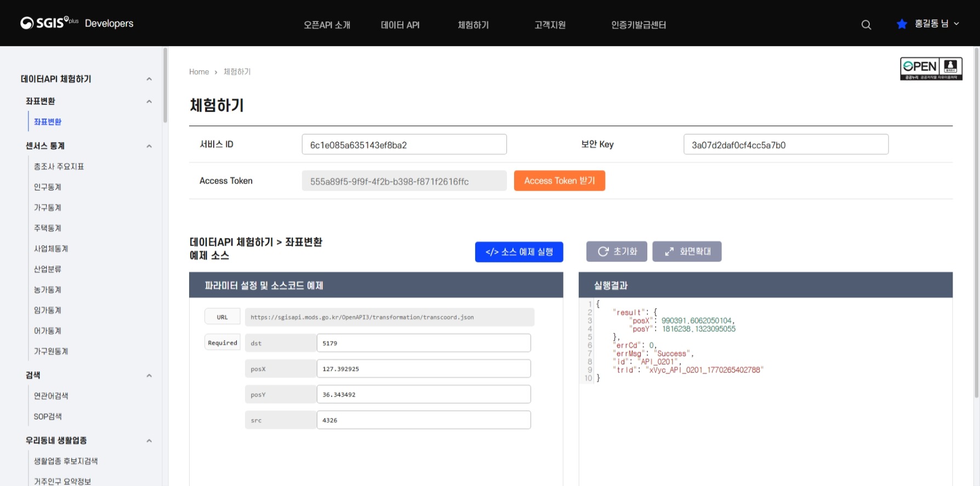The image size is (980, 486).
Task: Open the 인증키발급센터 menu
Action: click(x=639, y=25)
